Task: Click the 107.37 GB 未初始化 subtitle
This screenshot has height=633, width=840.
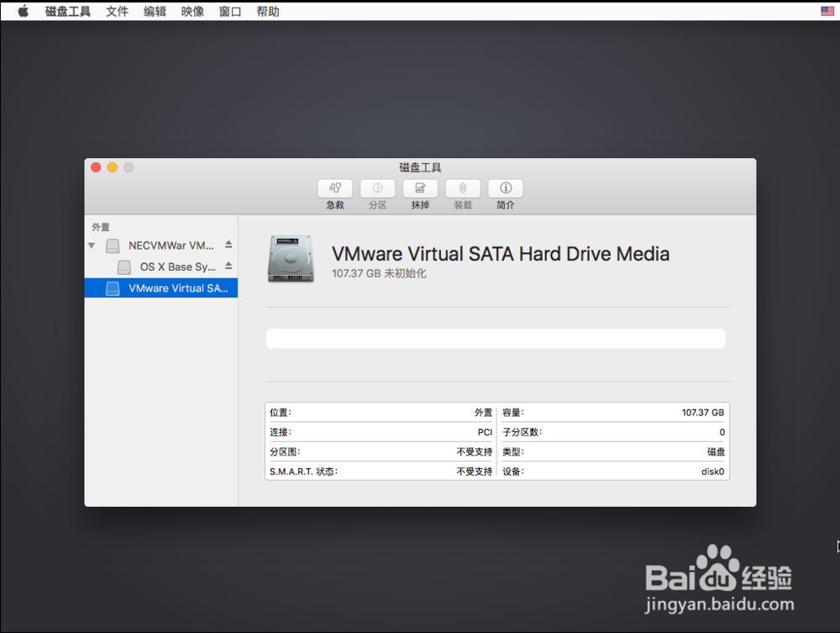Action: click(379, 273)
